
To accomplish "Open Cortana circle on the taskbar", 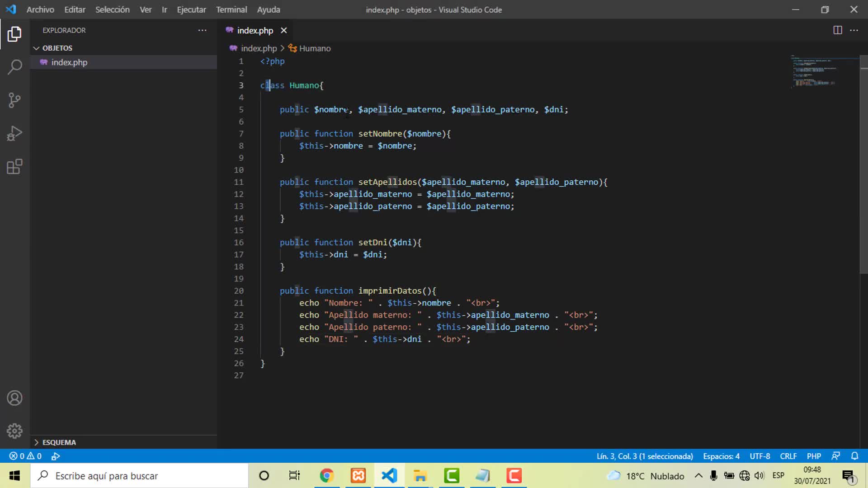I will pyautogui.click(x=264, y=476).
